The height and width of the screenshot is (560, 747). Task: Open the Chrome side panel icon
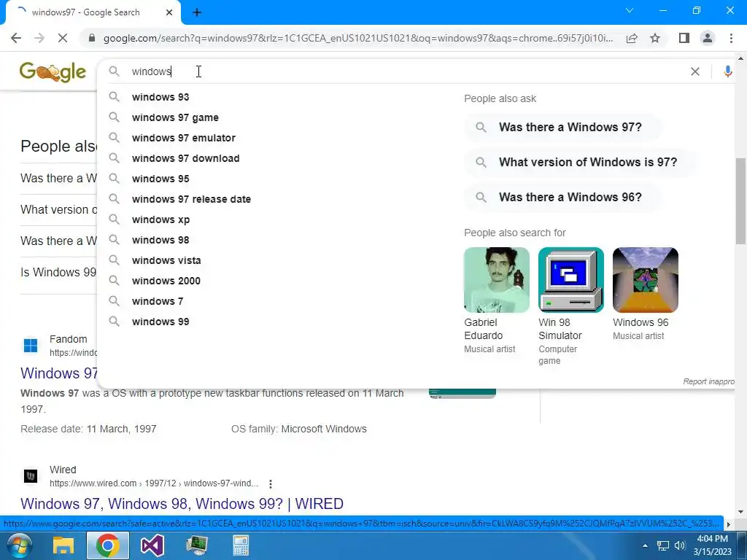[684, 38]
